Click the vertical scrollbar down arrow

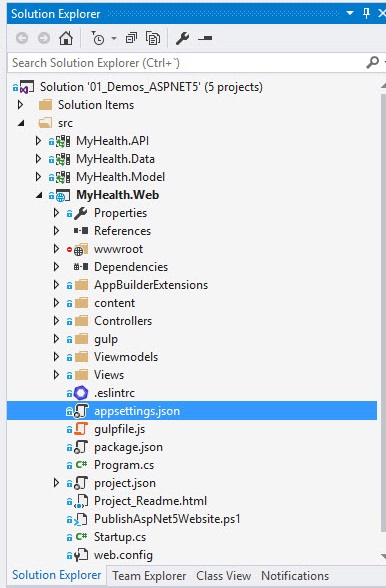pyautogui.click(x=383, y=555)
